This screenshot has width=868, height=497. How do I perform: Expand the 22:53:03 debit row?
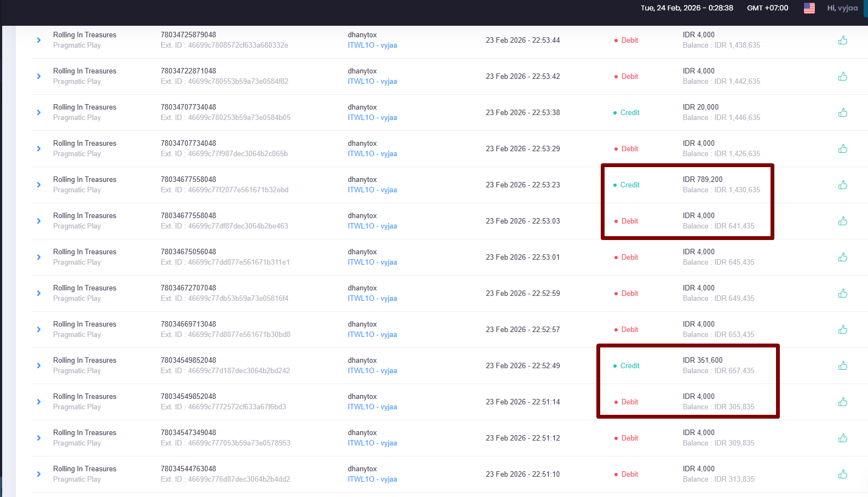(x=39, y=221)
